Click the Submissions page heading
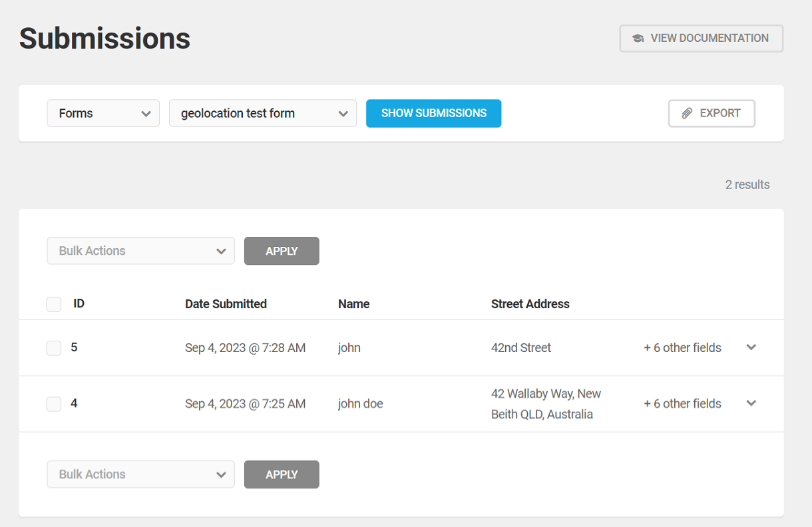This screenshot has height=527, width=812. click(x=104, y=39)
